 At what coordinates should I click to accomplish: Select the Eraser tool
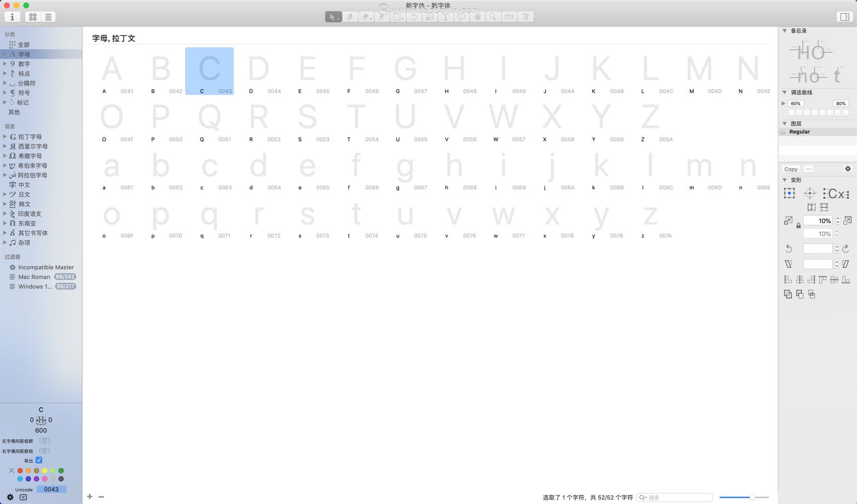366,17
